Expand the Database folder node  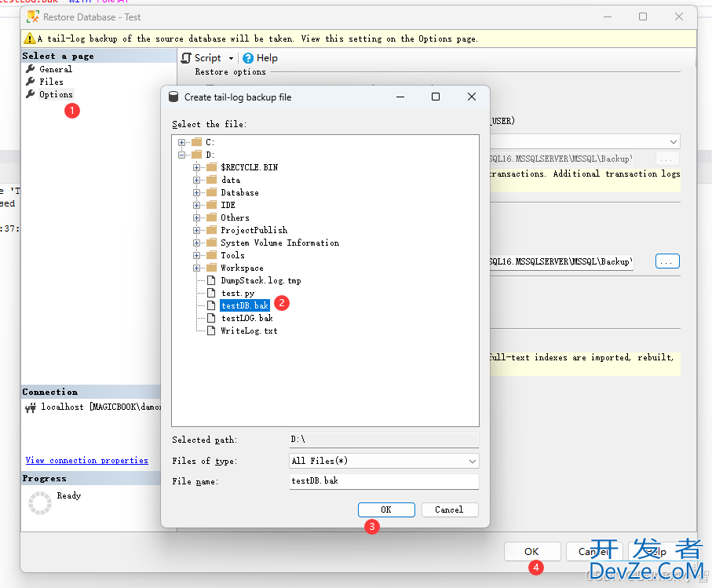point(196,192)
